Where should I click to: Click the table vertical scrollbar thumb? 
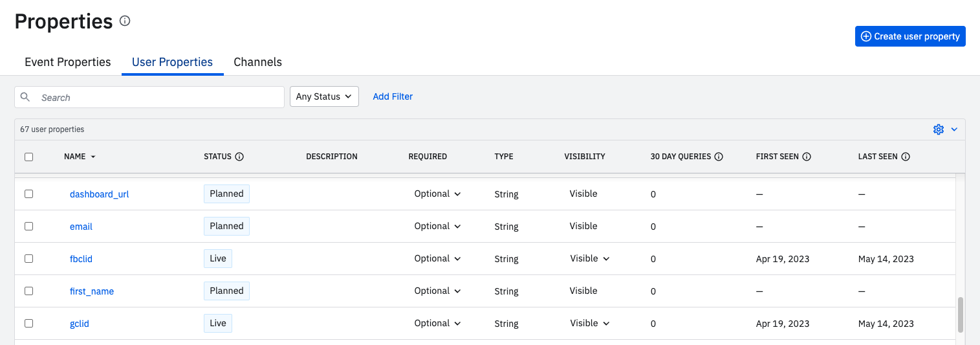coord(960,314)
